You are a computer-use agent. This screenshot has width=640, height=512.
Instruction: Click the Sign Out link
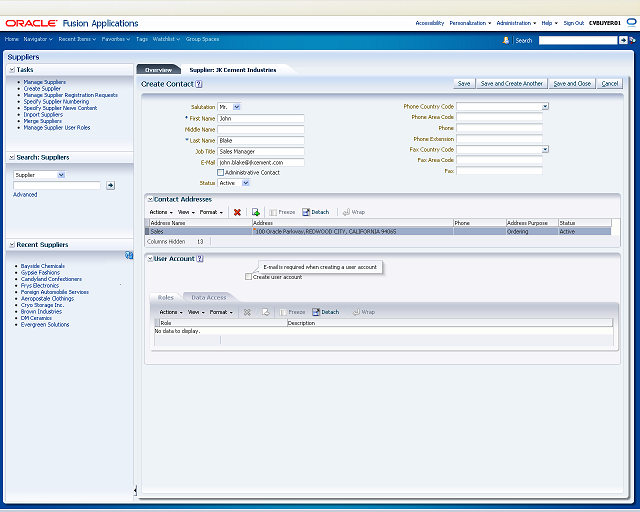(574, 23)
